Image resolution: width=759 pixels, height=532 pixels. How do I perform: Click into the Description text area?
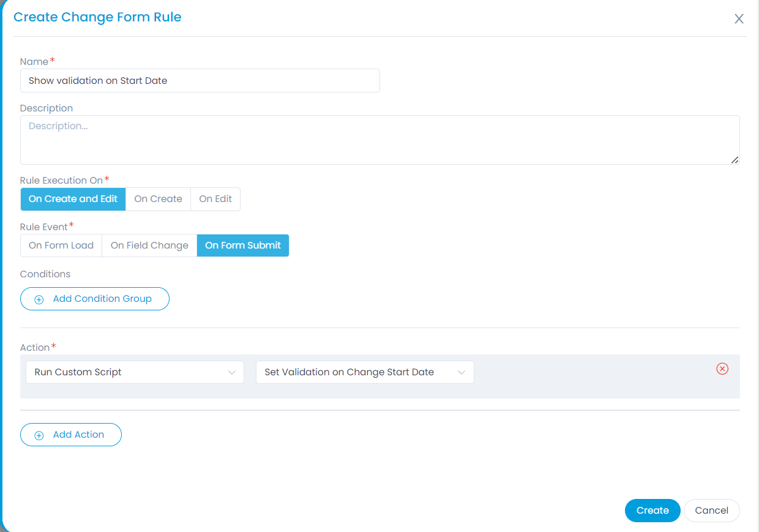(379, 140)
